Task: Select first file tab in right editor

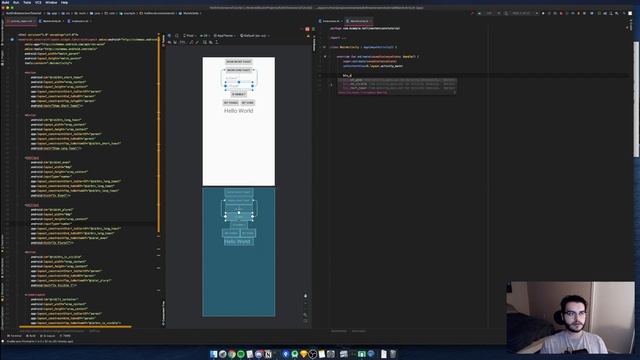Action: point(331,21)
